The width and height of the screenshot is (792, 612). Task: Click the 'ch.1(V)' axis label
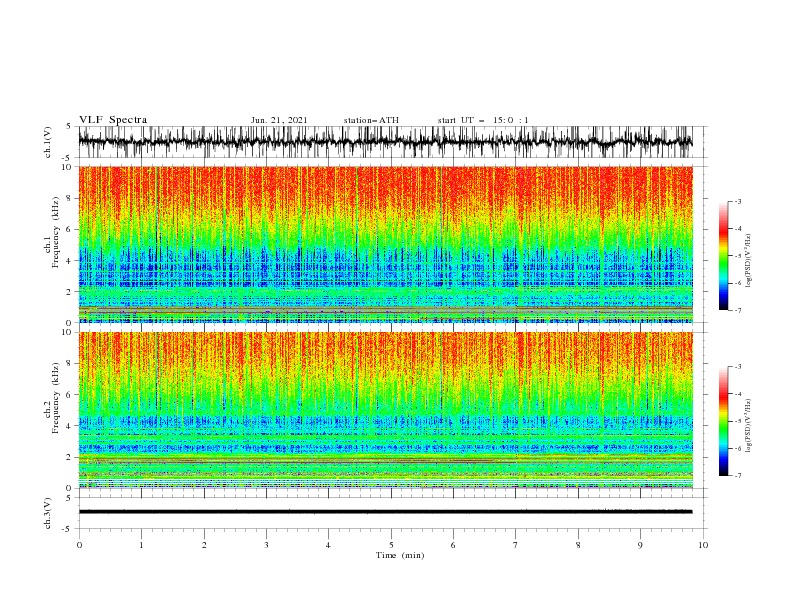coord(48,142)
